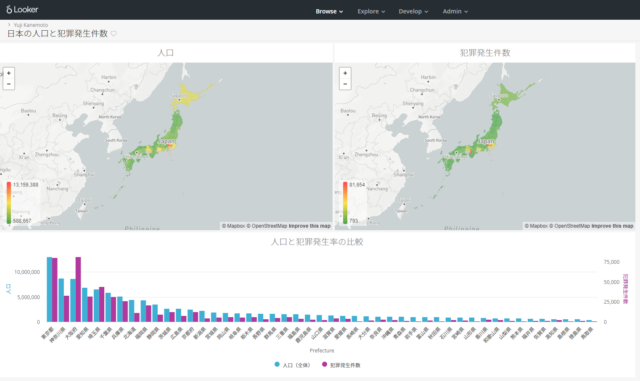Image resolution: width=640 pixels, height=381 pixels.
Task: Toggle the blue population legend series
Action: point(292,365)
